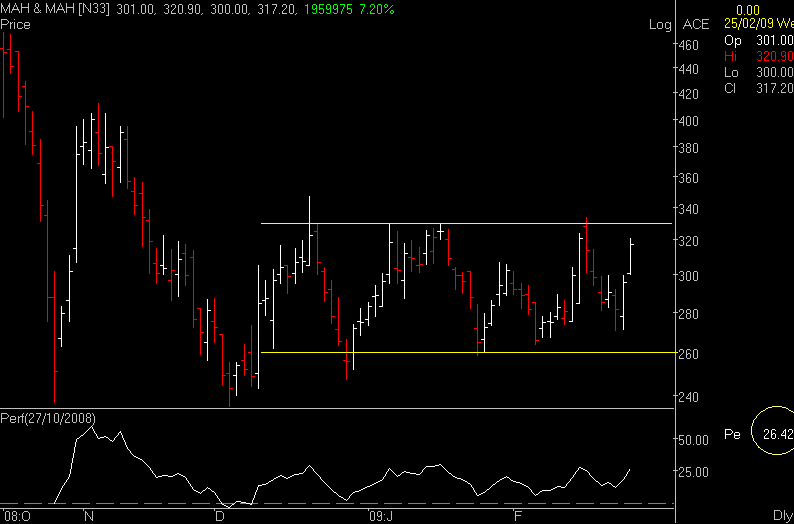Select the lower yellow support line
This screenshot has width=794, height=524.
point(466,352)
